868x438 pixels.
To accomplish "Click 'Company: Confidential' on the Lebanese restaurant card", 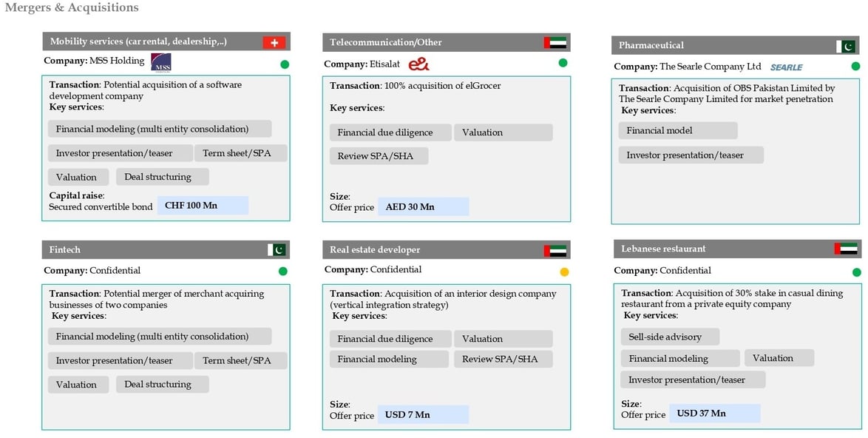I will [662, 271].
